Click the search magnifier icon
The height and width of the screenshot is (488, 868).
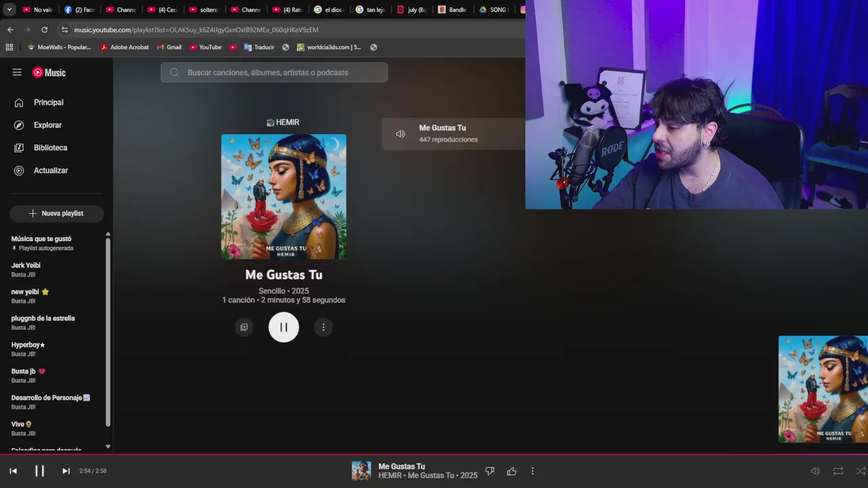pyautogui.click(x=174, y=73)
